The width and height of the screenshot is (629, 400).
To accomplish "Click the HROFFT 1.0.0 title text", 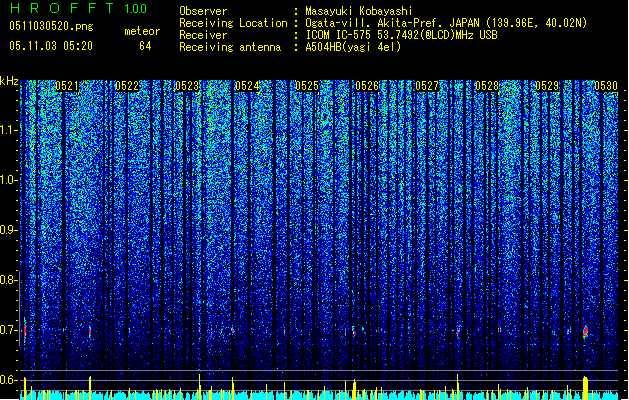I will (79, 8).
